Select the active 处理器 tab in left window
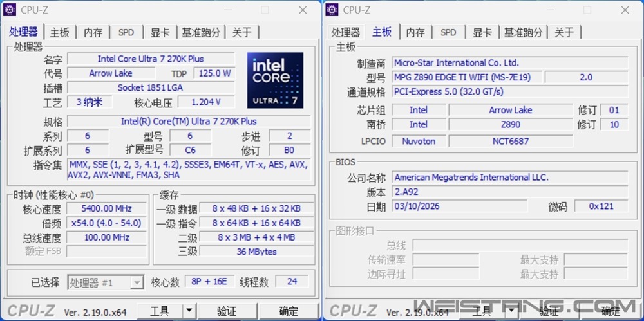This screenshot has width=644, height=321. [x=23, y=32]
